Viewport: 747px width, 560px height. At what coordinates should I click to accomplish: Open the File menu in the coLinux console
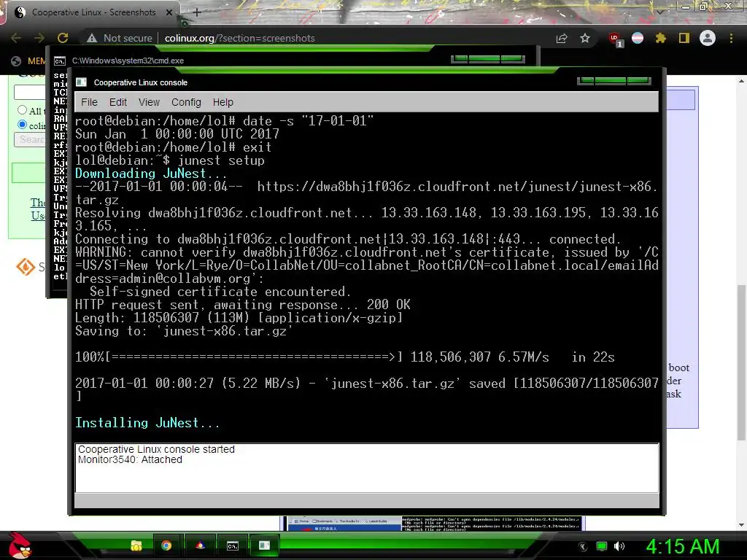coord(89,102)
